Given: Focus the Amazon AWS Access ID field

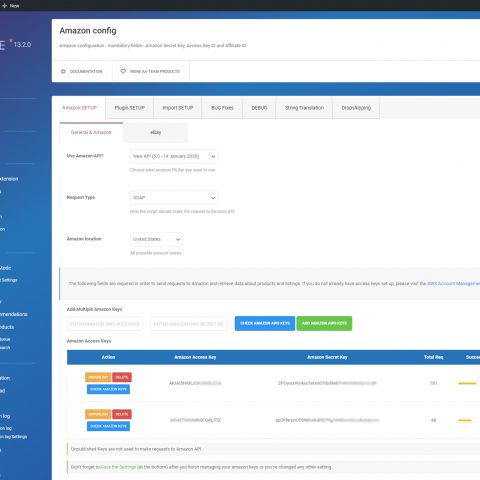Looking at the screenshot, I should pyautogui.click(x=105, y=324).
